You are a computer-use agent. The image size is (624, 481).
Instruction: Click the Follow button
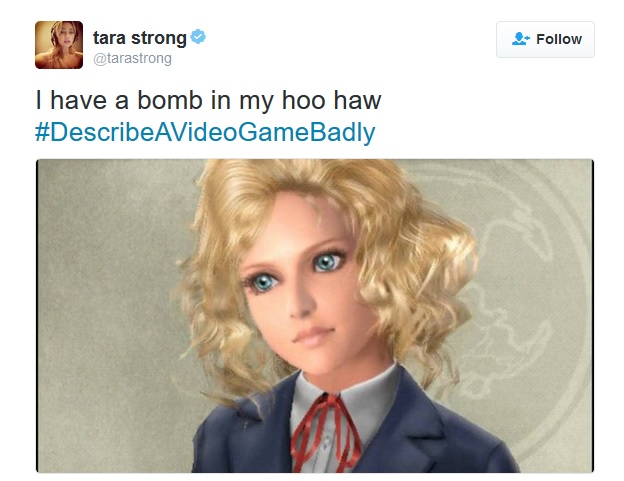coord(545,39)
